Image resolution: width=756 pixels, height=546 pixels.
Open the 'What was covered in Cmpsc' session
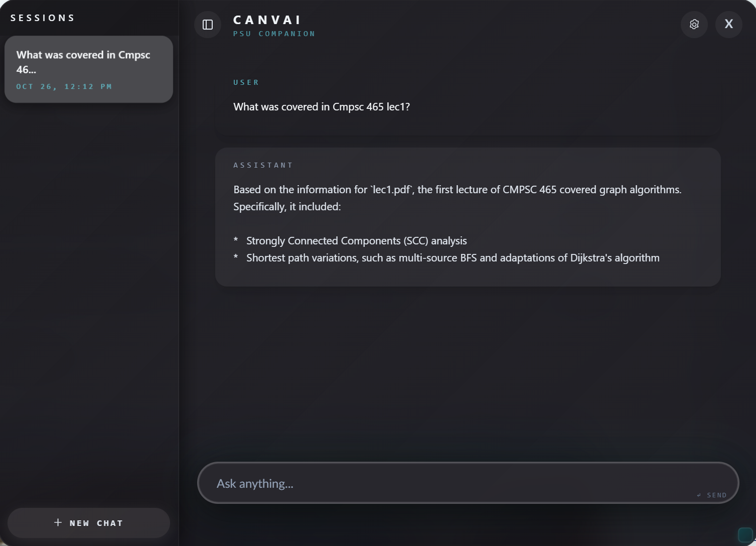click(89, 69)
